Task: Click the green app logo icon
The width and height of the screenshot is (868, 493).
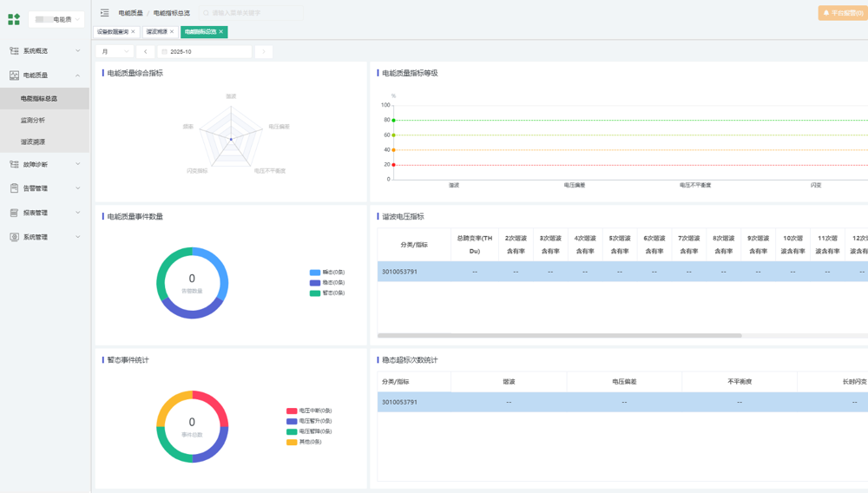Action: coord(14,19)
